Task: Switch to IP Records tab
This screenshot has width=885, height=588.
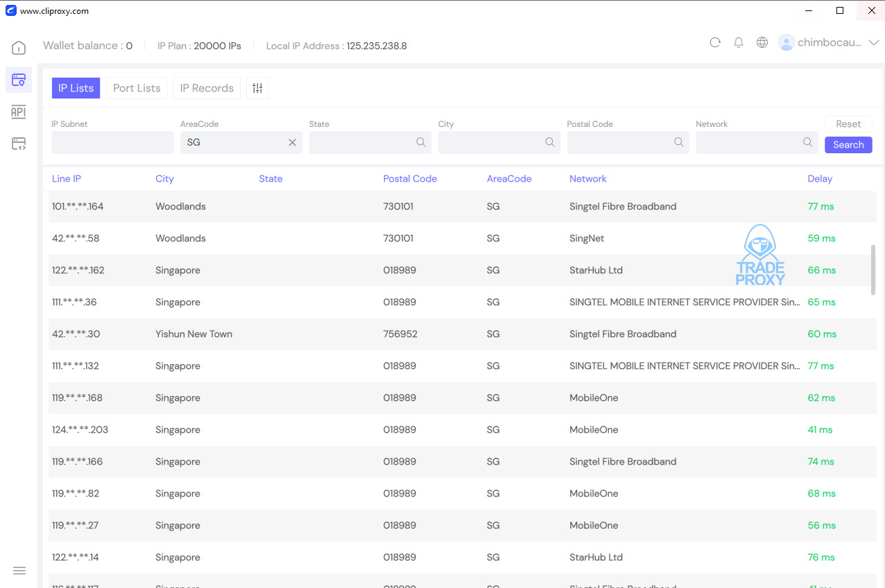Action: tap(207, 88)
